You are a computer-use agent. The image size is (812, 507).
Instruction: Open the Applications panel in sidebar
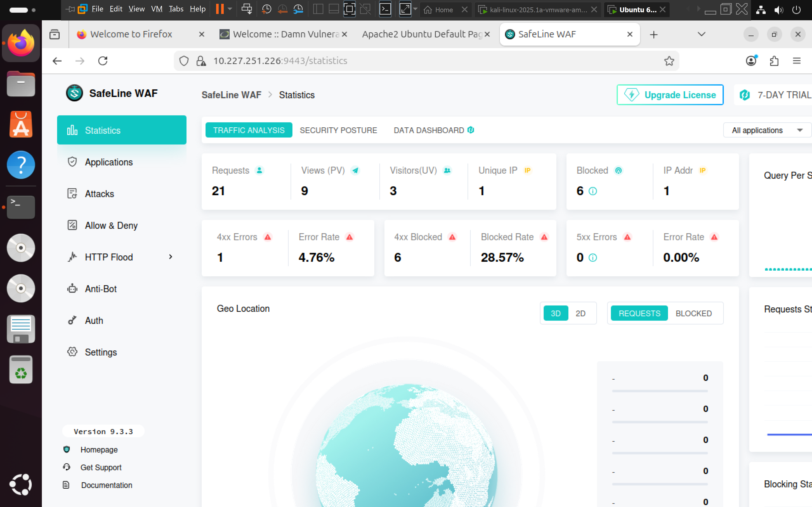tap(108, 162)
